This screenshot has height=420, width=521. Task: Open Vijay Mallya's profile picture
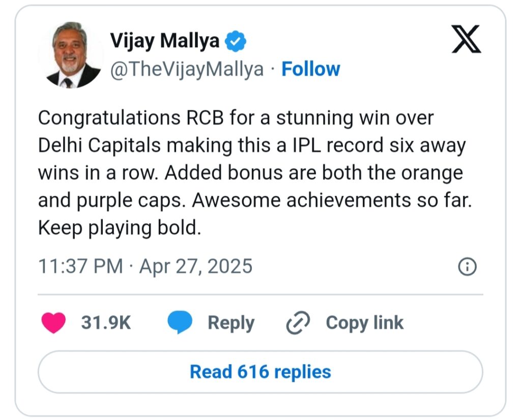[71, 55]
